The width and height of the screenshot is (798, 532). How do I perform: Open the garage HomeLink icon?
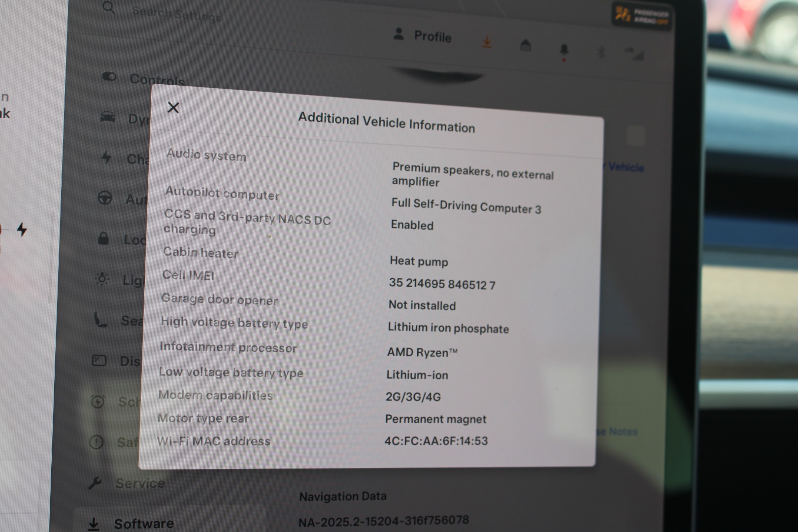[526, 46]
